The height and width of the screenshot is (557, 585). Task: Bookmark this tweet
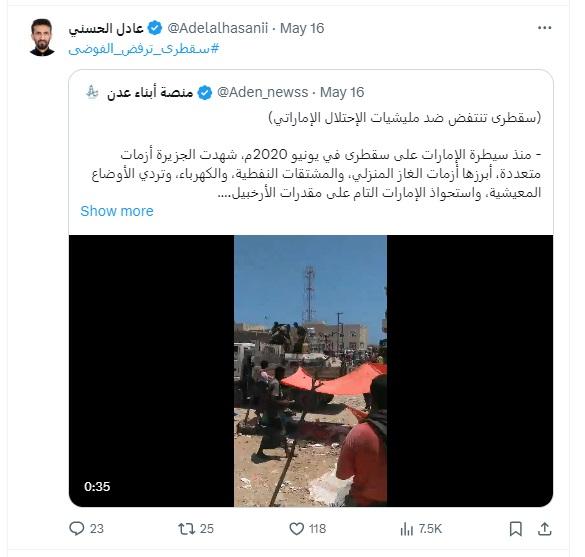[516, 528]
